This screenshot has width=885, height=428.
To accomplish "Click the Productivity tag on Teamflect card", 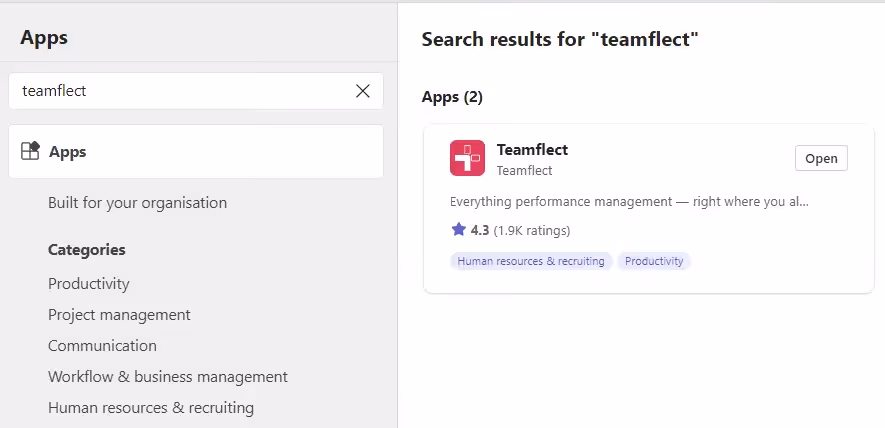I will [x=654, y=261].
